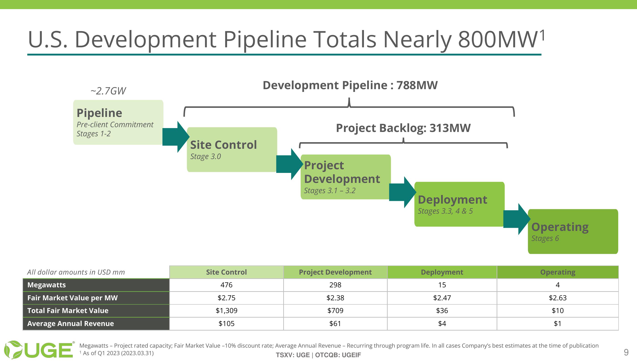
Task: Click the '$2.75' cell
Action: pyautogui.click(x=226, y=298)
